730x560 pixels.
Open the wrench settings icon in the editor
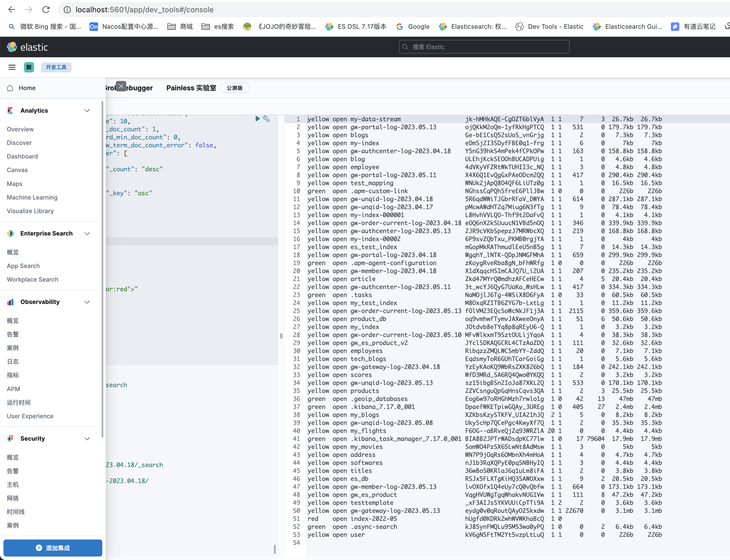coord(266,119)
